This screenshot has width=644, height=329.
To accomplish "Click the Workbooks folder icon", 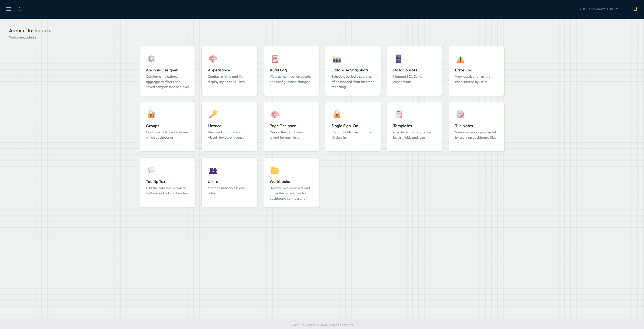I will 275,170.
